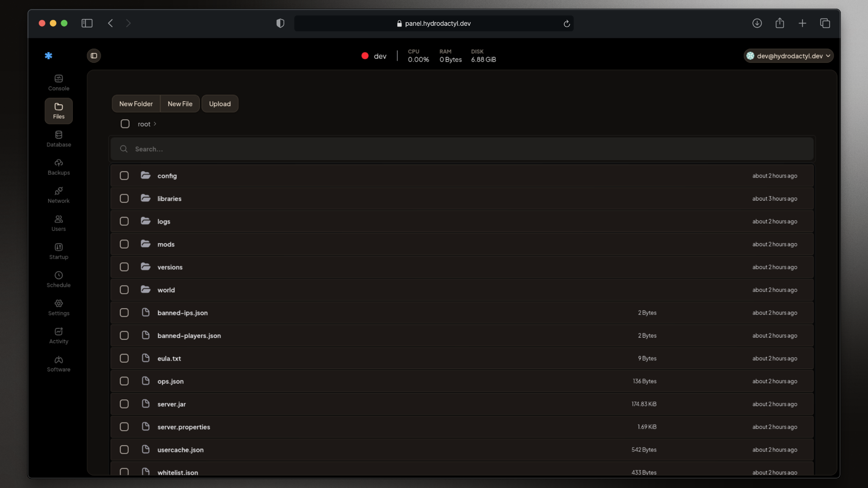The image size is (868, 488).
Task: Open a new browser tab
Action: 802,23
